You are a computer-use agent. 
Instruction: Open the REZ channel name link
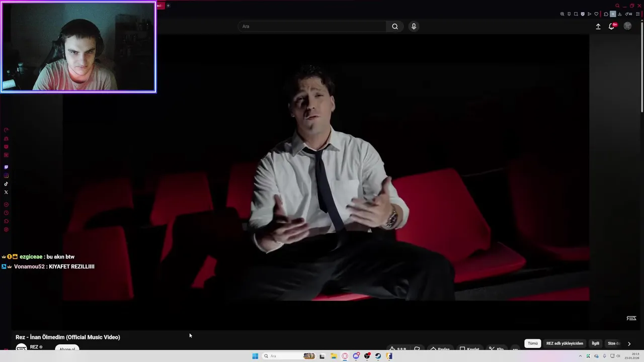pos(34,347)
